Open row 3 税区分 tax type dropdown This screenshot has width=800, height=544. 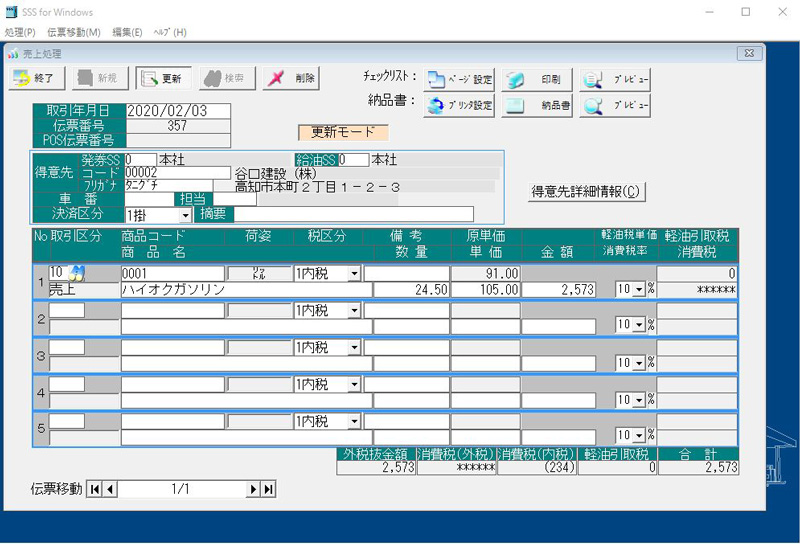tap(353, 348)
